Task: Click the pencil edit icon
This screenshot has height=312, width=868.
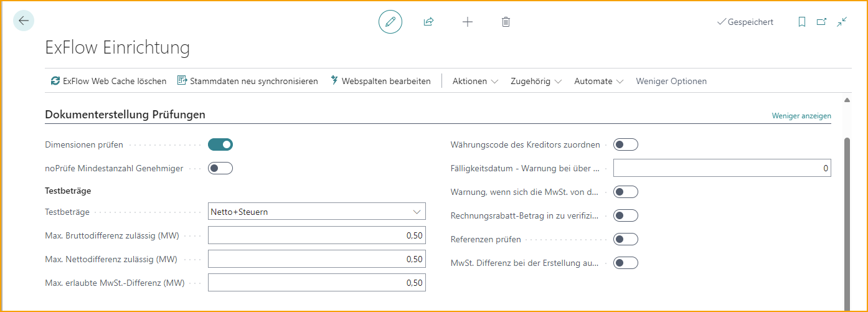Action: [x=390, y=22]
